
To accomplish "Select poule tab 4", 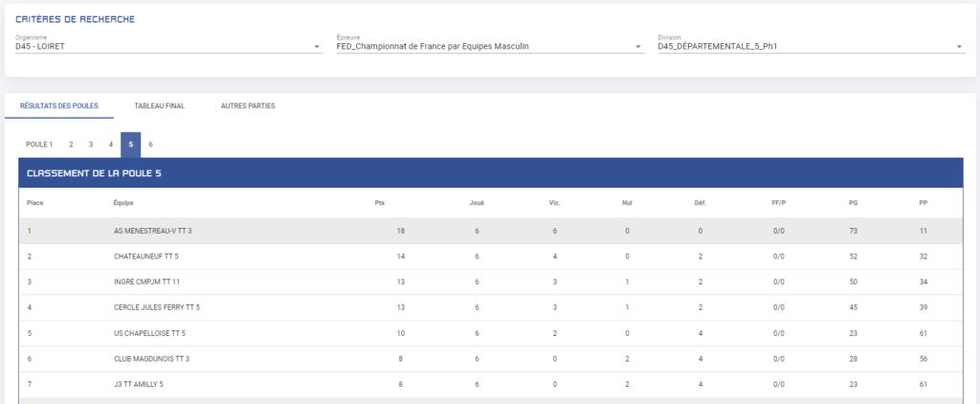I will (x=111, y=145).
